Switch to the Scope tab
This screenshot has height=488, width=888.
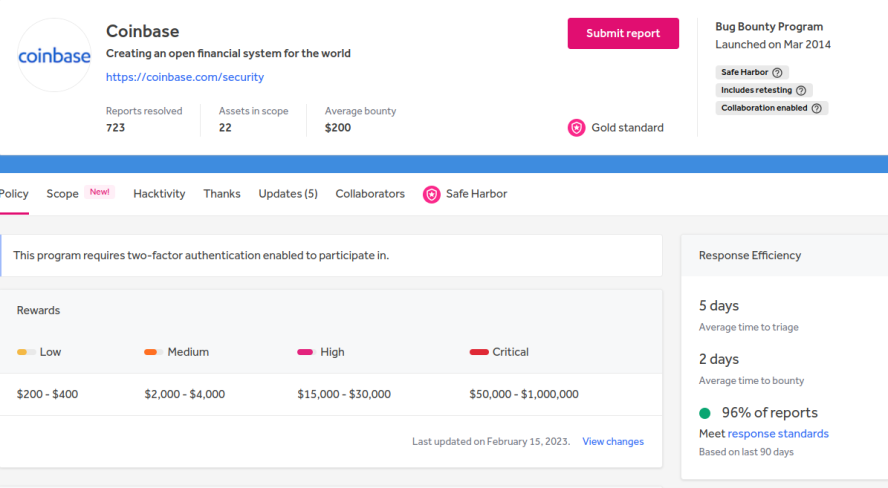click(x=62, y=194)
